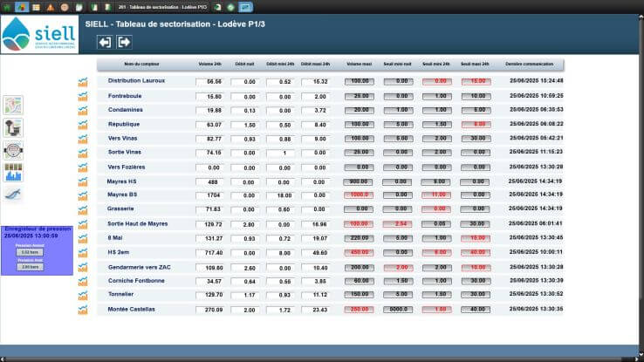This screenshot has width=644, height=362.
Task: Open trend chart icon for Distribution Lauroux
Action: pyautogui.click(x=83, y=82)
